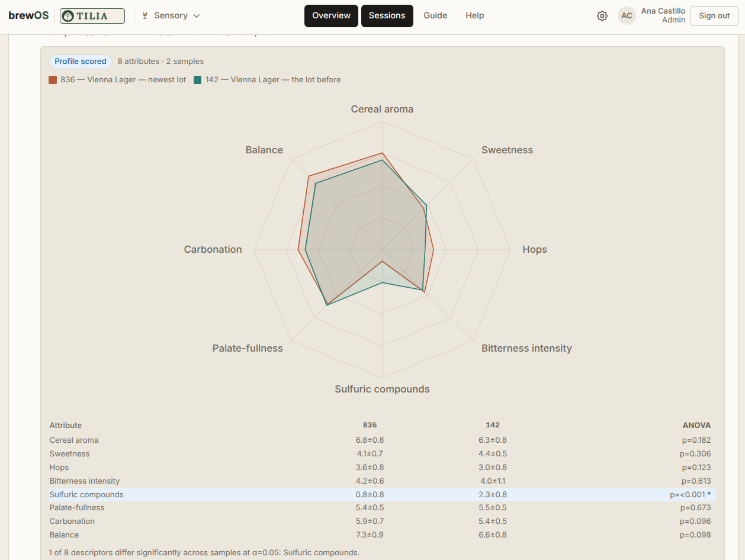745x560 pixels.
Task: Click the orange 836 legend swatch
Action: (x=53, y=80)
